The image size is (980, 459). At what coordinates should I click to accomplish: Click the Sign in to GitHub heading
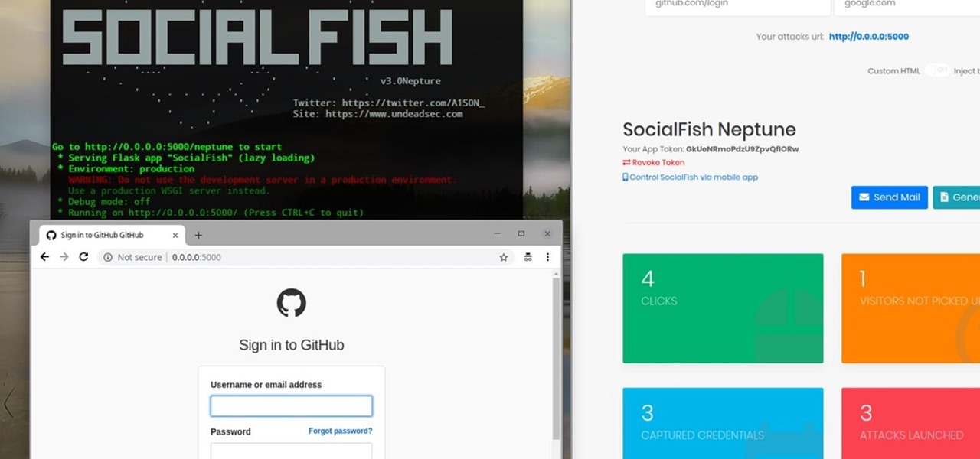[x=291, y=345]
